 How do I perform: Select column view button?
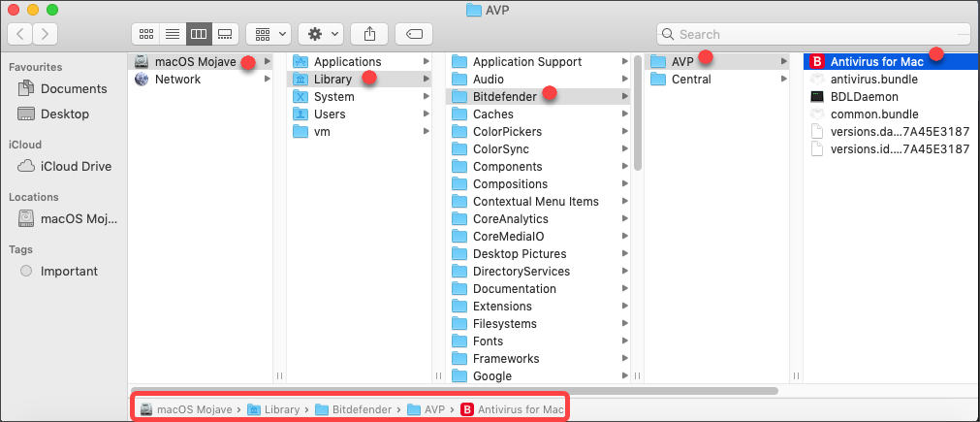point(199,34)
